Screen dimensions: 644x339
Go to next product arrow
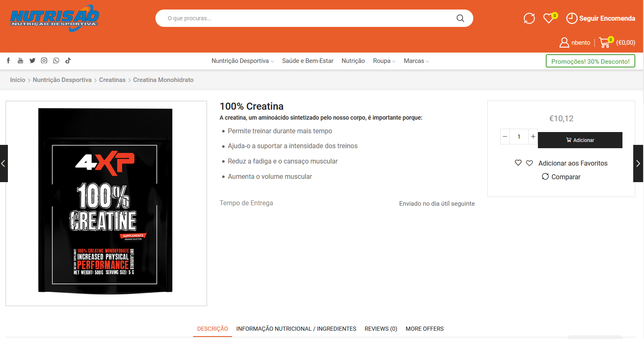[x=638, y=163]
